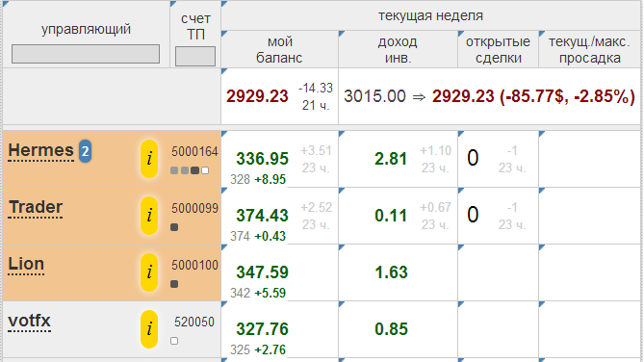Click the blue 2 badge beside Hermes

click(x=85, y=151)
